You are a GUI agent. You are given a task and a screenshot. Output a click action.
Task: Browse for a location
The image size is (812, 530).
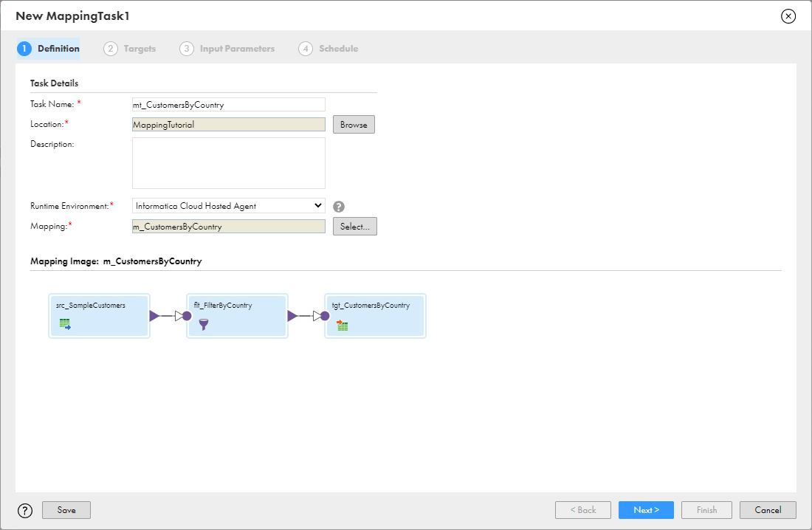pos(354,124)
